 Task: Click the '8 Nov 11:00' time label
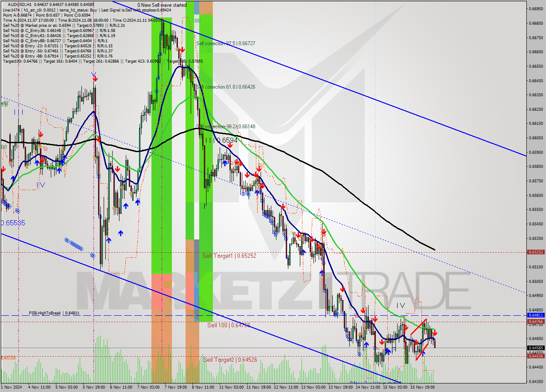(x=202, y=387)
